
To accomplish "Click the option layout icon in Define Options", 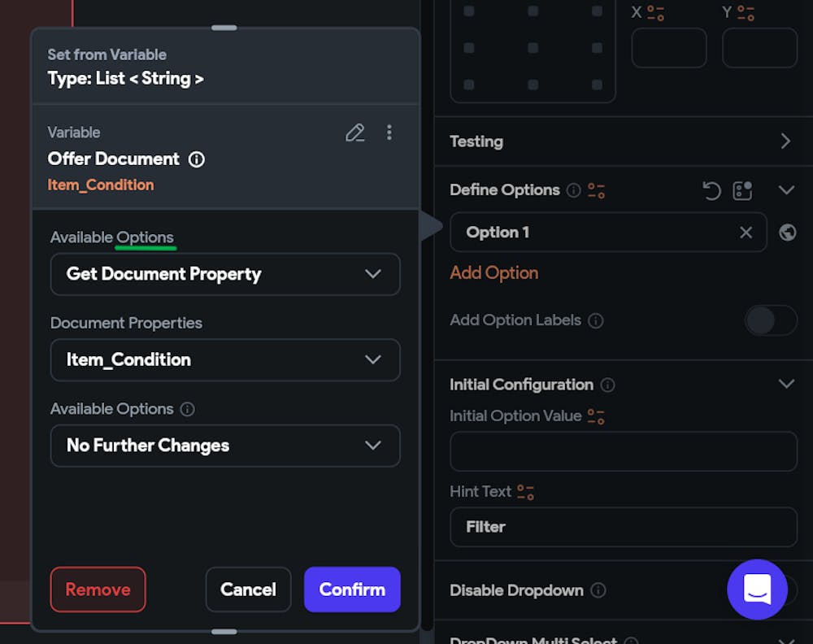I will pyautogui.click(x=742, y=190).
